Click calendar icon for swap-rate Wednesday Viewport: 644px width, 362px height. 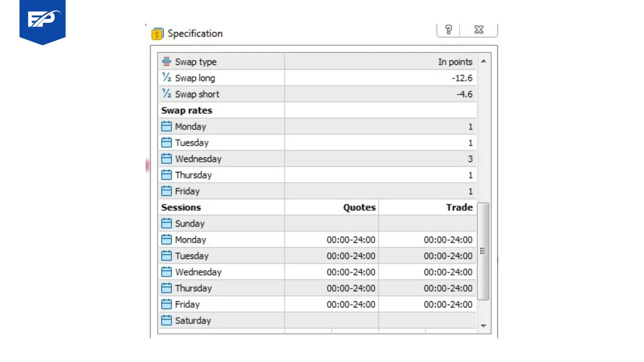click(166, 159)
